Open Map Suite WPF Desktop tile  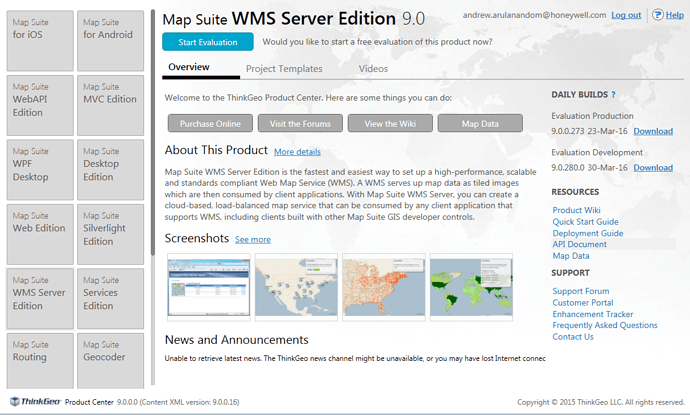point(40,170)
